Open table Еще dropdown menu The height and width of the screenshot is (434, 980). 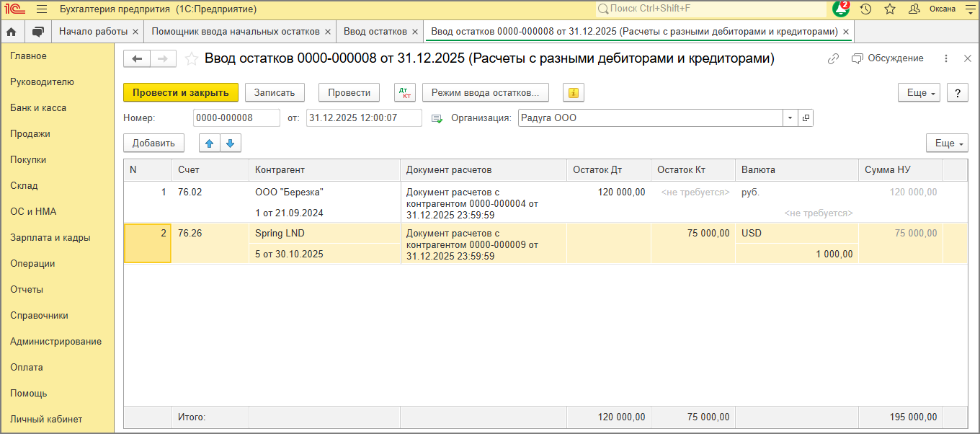point(947,143)
